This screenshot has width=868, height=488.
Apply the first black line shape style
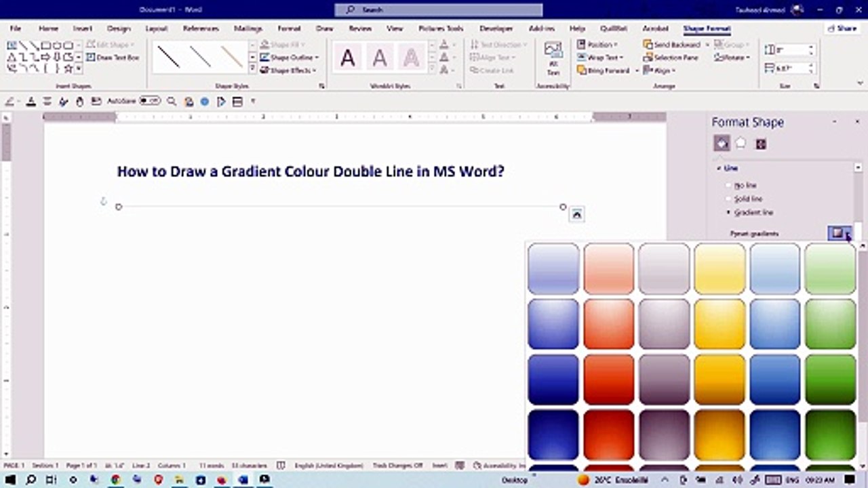tap(168, 57)
